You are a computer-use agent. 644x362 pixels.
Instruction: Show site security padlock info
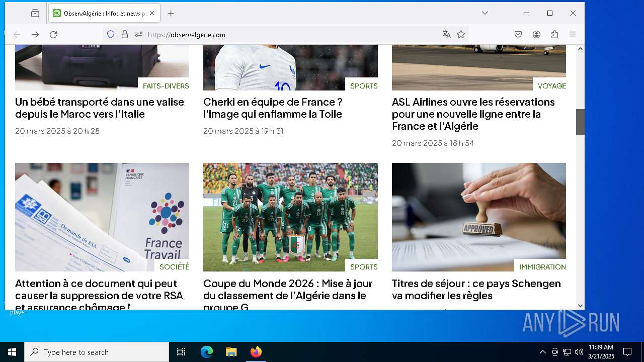[x=125, y=35]
